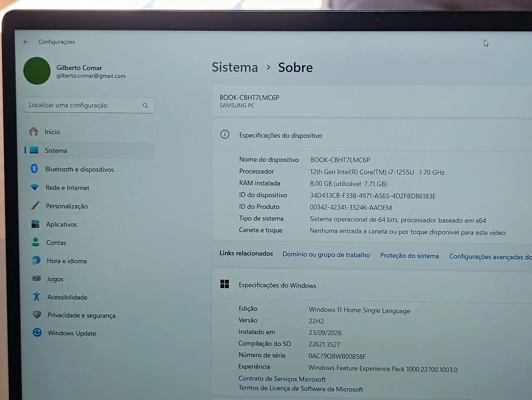Expand the Especificações do dispositivo section
The width and height of the screenshot is (532, 400).
[372, 135]
